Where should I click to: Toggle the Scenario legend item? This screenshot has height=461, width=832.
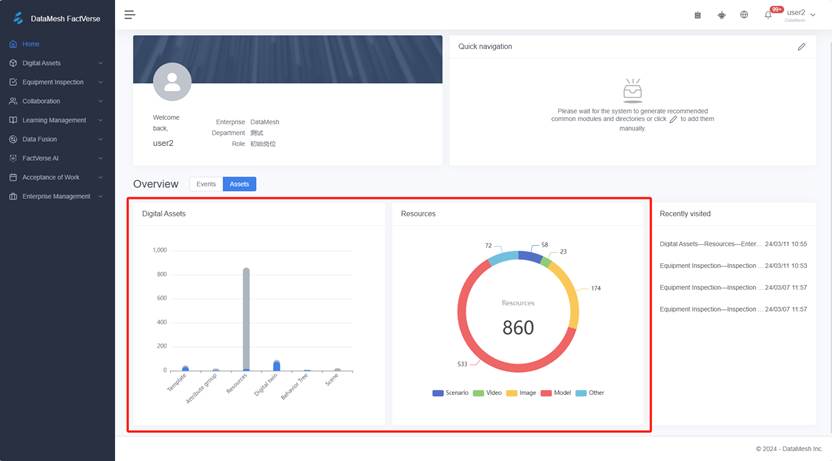coord(449,393)
